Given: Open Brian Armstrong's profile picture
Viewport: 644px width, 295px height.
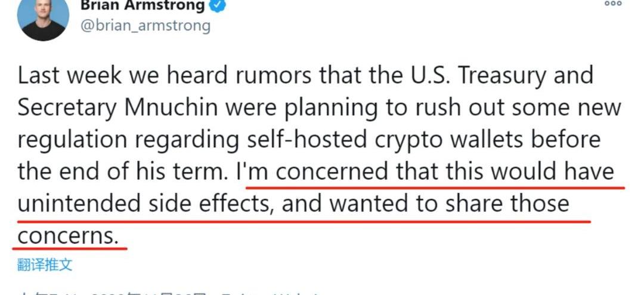Looking at the screenshot, I should pyautogui.click(x=43, y=16).
